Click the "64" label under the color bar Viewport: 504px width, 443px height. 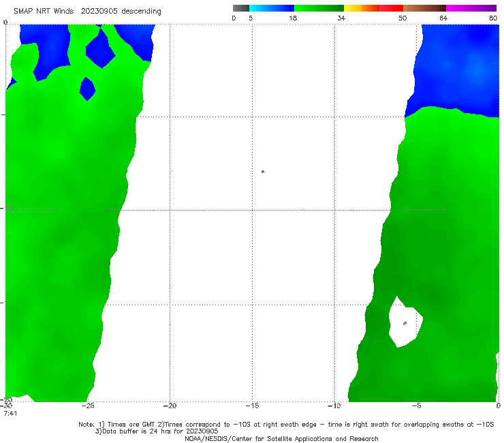pos(443,18)
